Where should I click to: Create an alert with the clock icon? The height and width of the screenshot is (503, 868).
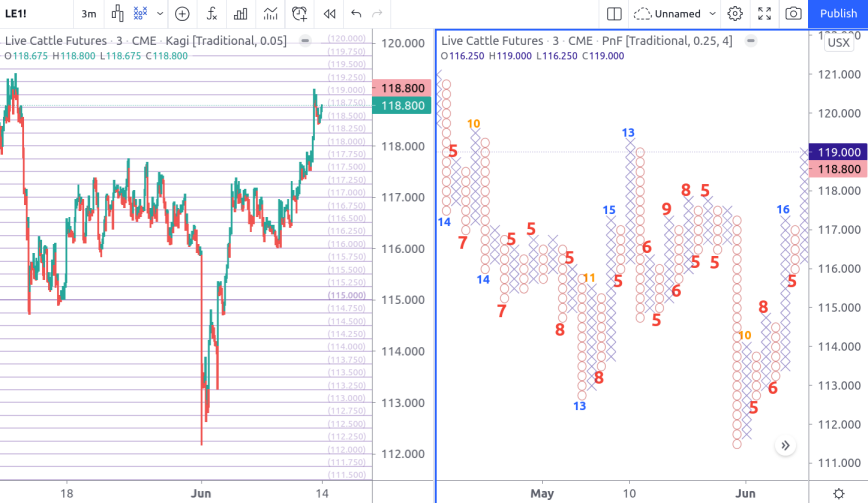coord(299,14)
